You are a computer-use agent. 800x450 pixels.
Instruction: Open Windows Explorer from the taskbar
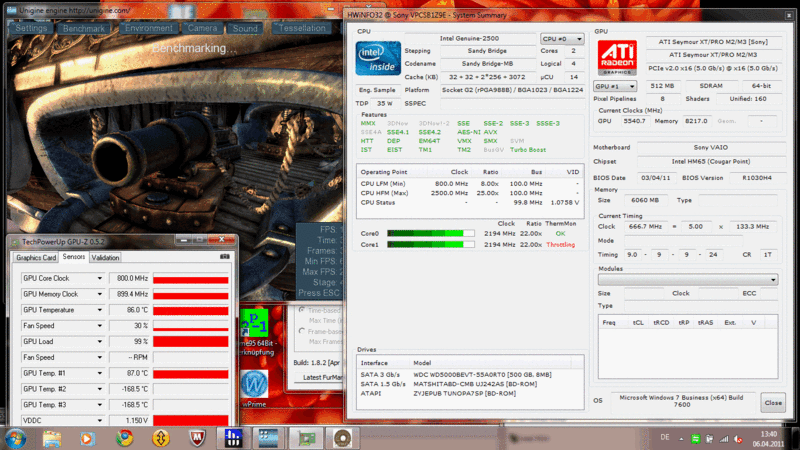tap(52, 438)
